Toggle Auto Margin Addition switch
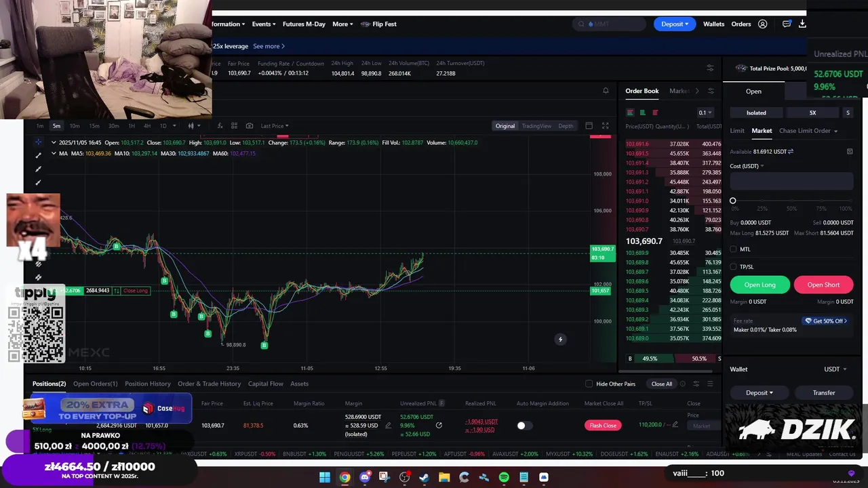Screen dimensions: 868x488 point(524,426)
